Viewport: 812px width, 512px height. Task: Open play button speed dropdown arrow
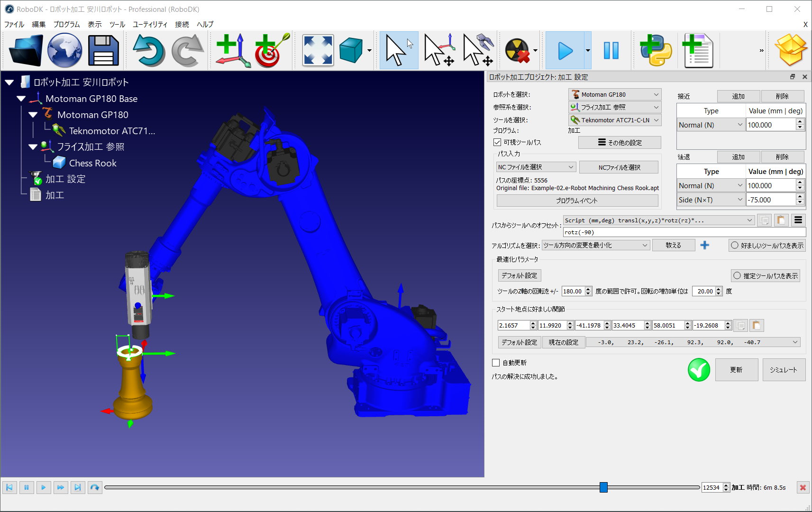588,50
